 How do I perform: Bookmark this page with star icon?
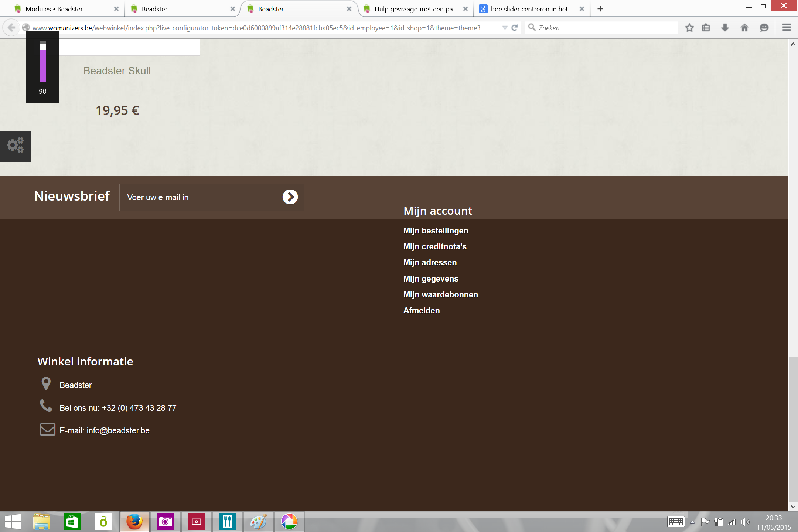point(689,28)
